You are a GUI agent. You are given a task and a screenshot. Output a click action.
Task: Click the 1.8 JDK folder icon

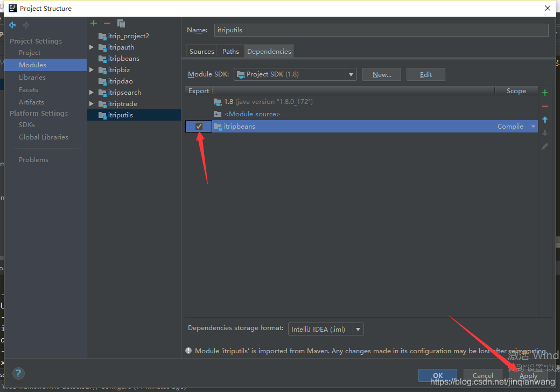[x=218, y=102]
